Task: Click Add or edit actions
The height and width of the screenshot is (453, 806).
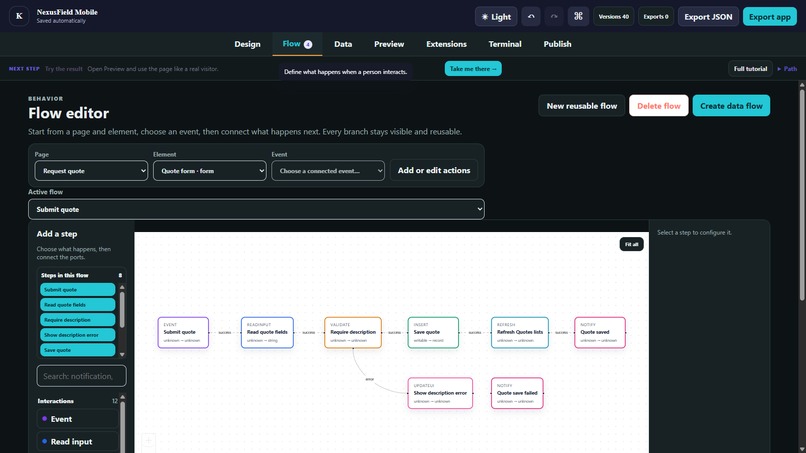Action: click(x=434, y=170)
